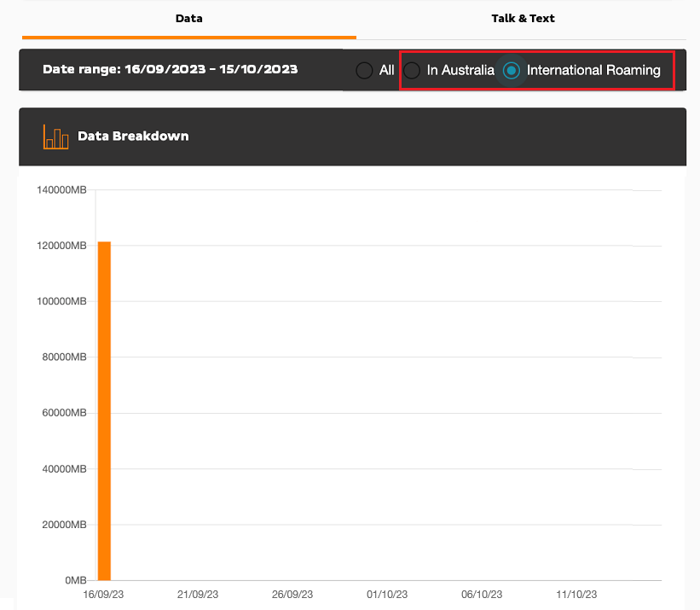Click the 11/10/23 date label on x-axis

(x=578, y=595)
